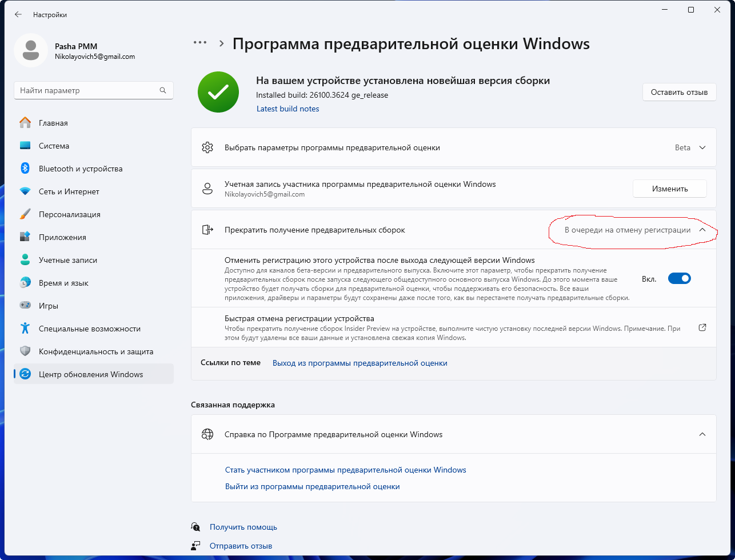The height and width of the screenshot is (560, 735).
Task: Click the Специальные возможности accessibility icon
Action: 25,329
